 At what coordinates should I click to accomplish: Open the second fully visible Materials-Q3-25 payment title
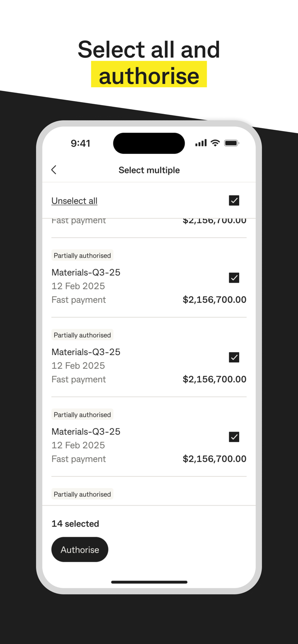point(86,352)
